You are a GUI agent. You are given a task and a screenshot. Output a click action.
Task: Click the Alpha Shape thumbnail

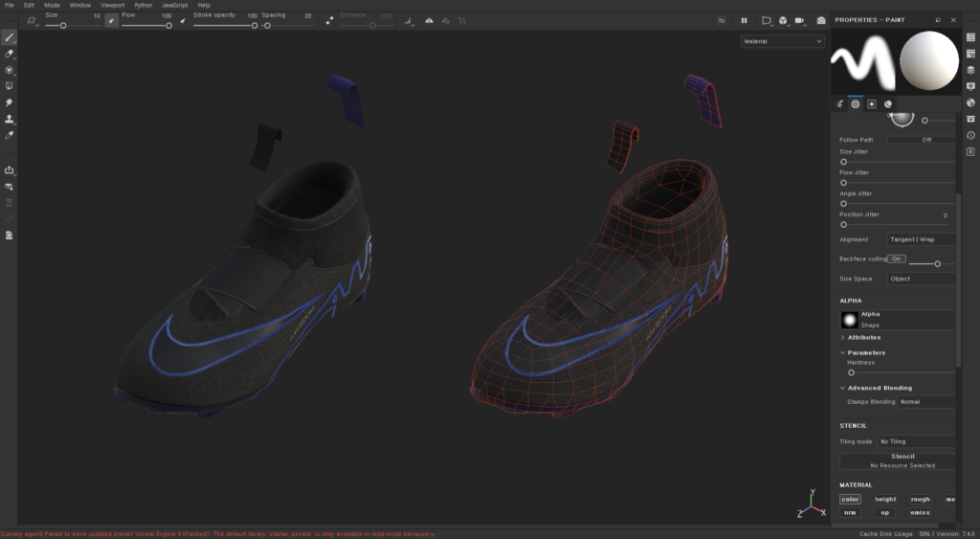click(x=848, y=320)
